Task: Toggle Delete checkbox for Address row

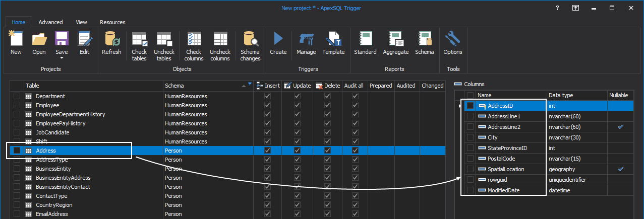Action: point(327,151)
